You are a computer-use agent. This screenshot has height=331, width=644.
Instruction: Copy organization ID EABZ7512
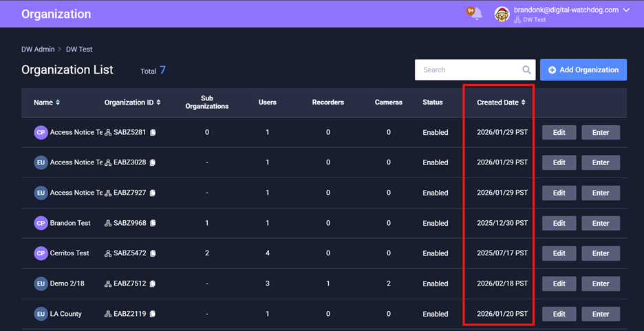(x=153, y=284)
